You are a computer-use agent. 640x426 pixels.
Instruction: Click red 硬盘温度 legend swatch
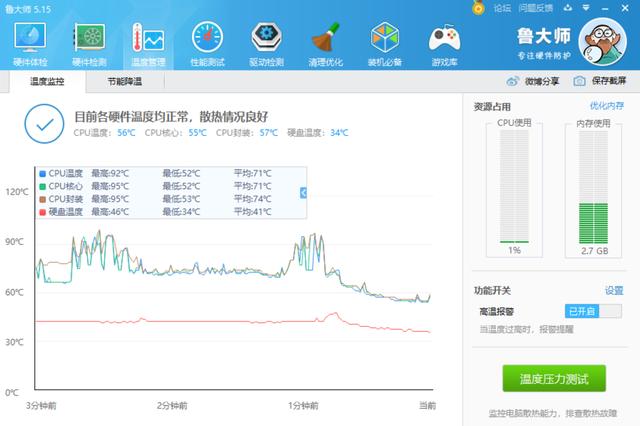[42, 212]
